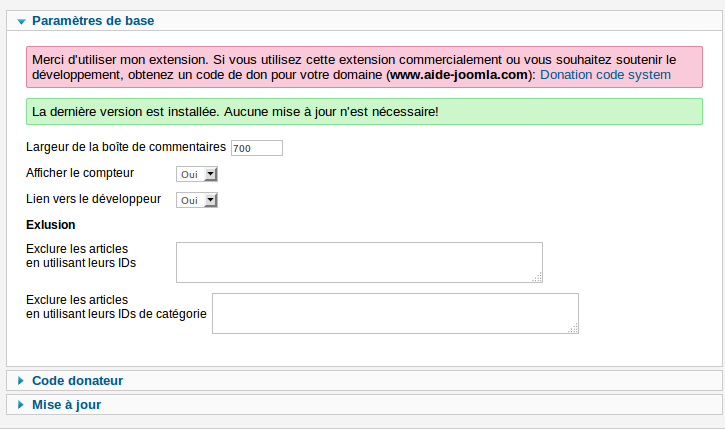Viewport: 725px width, 433px height.
Task: Click the Paramètres de base header title
Action: (93, 20)
